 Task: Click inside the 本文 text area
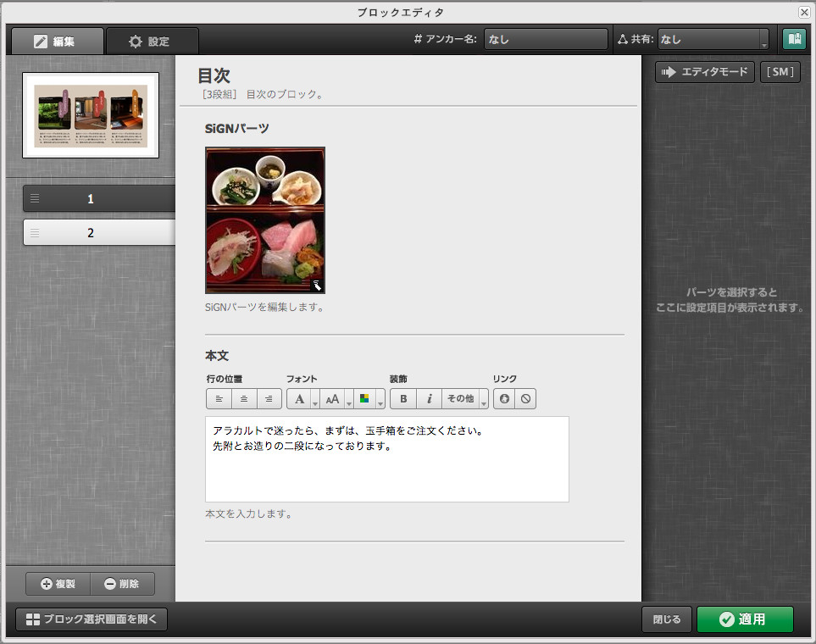[x=386, y=459]
